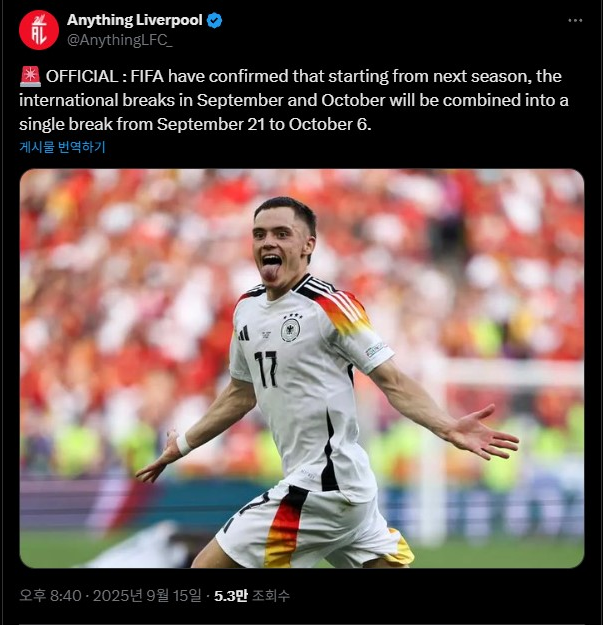Image resolution: width=603 pixels, height=625 pixels.
Task: Click the white wristband on the player's wrist
Action: (x=184, y=444)
